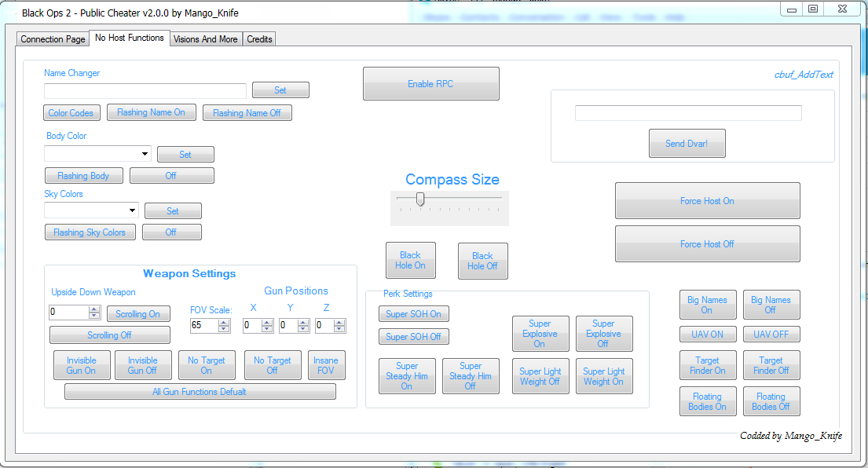The width and height of the screenshot is (868, 468).
Task: Turn Floating Bodies On
Action: coord(708,401)
